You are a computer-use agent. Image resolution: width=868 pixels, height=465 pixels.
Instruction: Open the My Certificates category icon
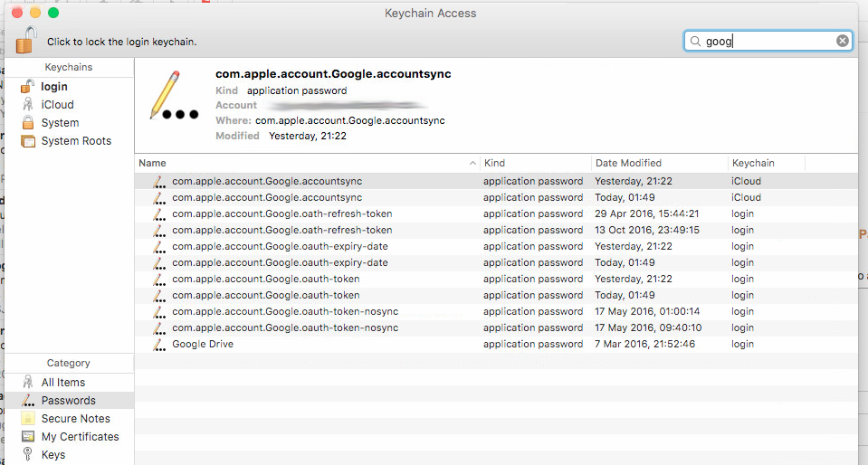[x=28, y=437]
